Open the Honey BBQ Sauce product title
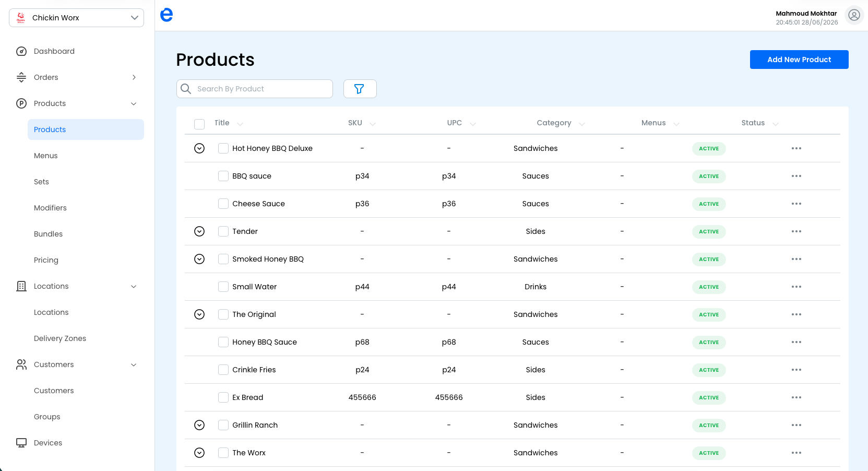This screenshot has width=868, height=471. coord(265,342)
